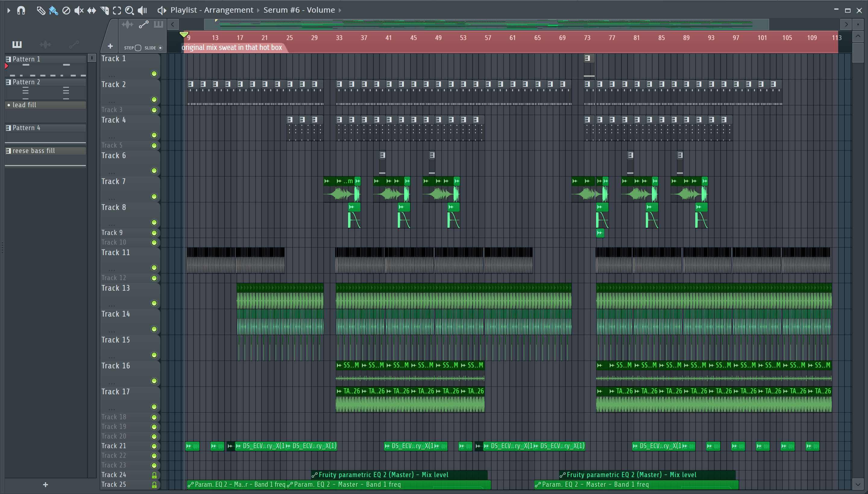Open the Serum #6 - Volume breadcrumb

(x=299, y=10)
